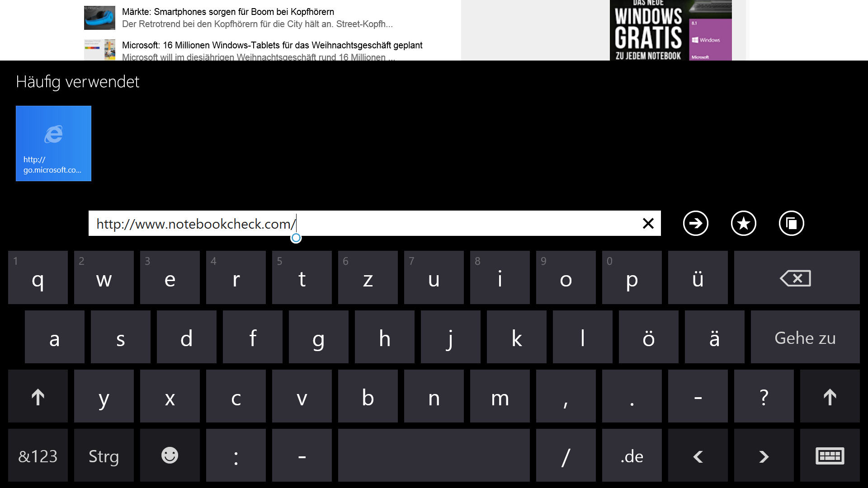
Task: Tap the period key
Action: 632,396
